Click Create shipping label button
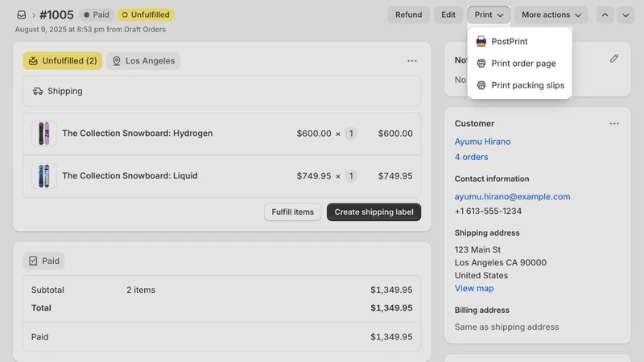Image resolution: width=644 pixels, height=362 pixels. [x=374, y=212]
